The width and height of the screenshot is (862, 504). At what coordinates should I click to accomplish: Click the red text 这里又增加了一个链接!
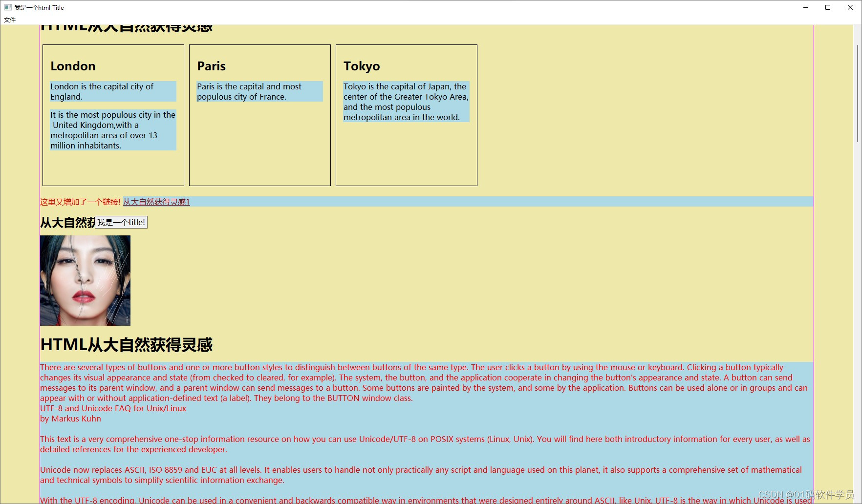[80, 202]
